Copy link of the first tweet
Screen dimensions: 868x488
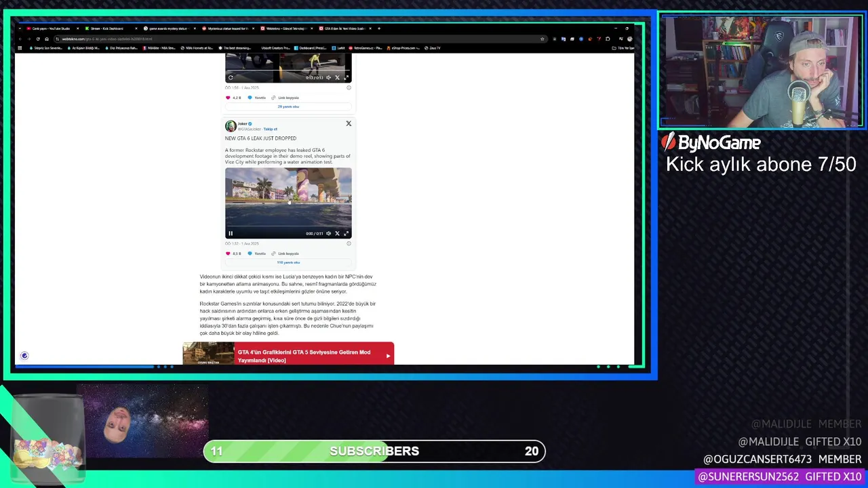click(x=285, y=98)
